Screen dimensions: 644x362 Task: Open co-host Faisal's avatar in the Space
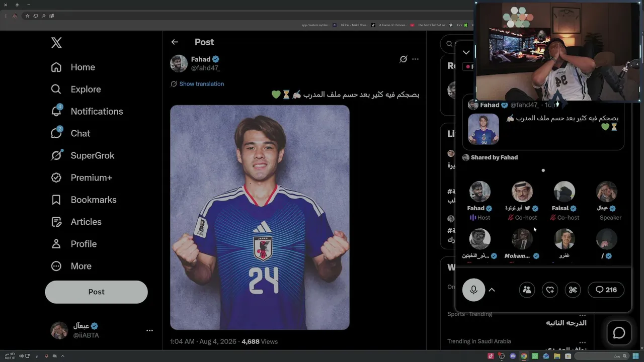564,192
